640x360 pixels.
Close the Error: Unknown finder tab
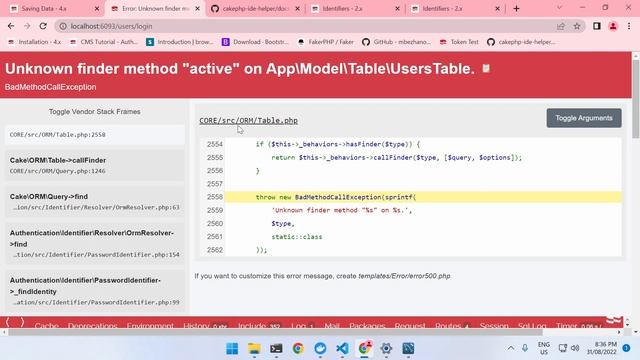pos(198,9)
